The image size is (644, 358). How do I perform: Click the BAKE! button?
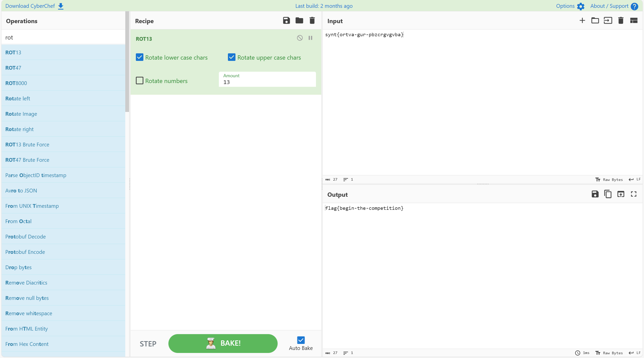(223, 343)
